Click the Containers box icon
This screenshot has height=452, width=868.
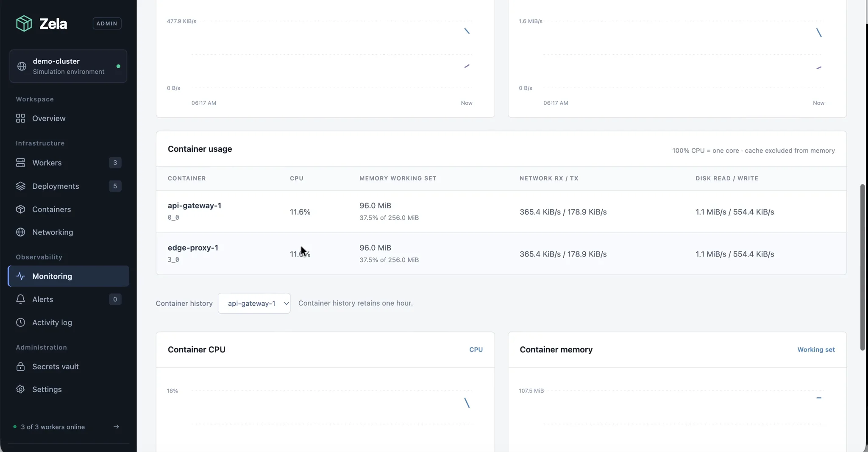pyautogui.click(x=20, y=209)
